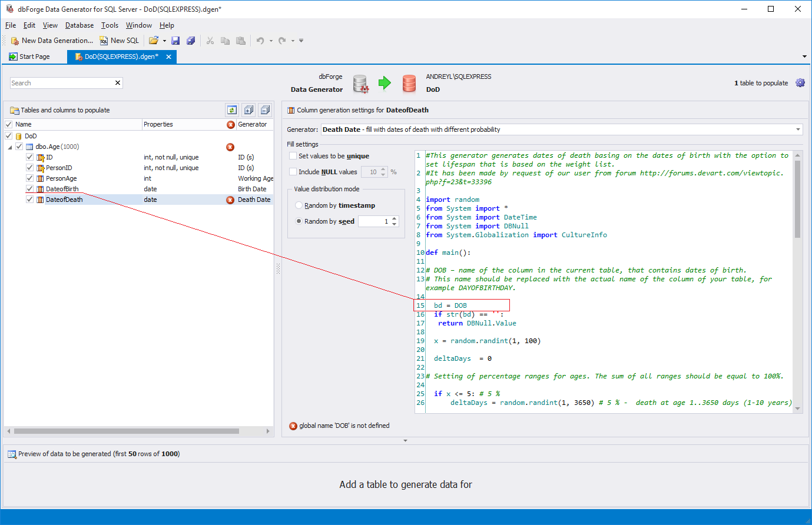Click the Undo arrow icon
This screenshot has width=812, height=525.
coord(260,41)
